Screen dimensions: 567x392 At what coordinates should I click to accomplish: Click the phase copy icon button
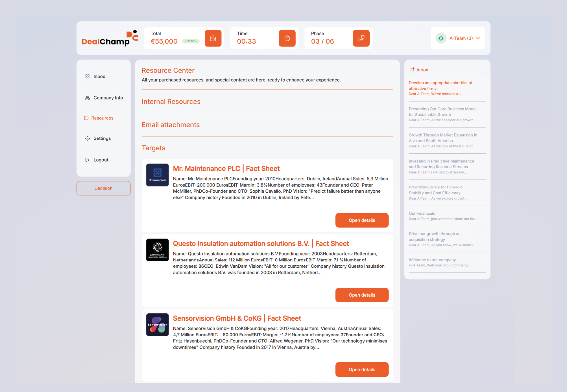[x=361, y=38]
